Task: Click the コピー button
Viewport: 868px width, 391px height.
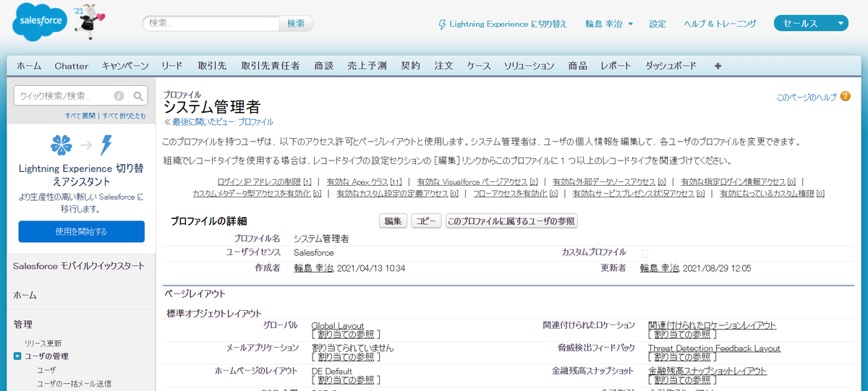Action: [427, 221]
